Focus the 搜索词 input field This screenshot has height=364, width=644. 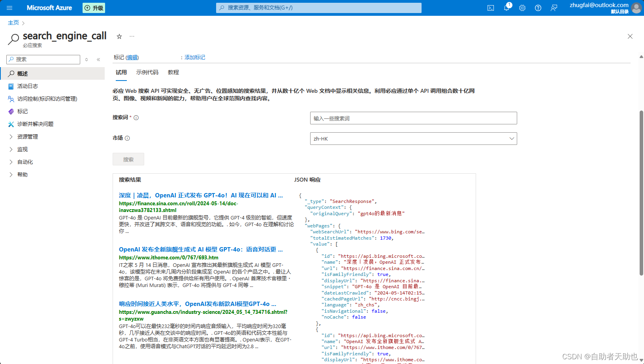(413, 118)
